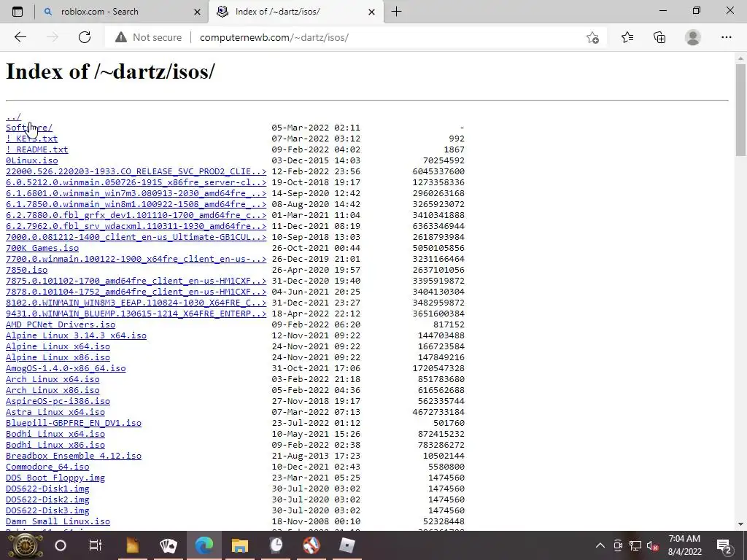
Task: Download Arch Linux x86.iso
Action: 53,391
